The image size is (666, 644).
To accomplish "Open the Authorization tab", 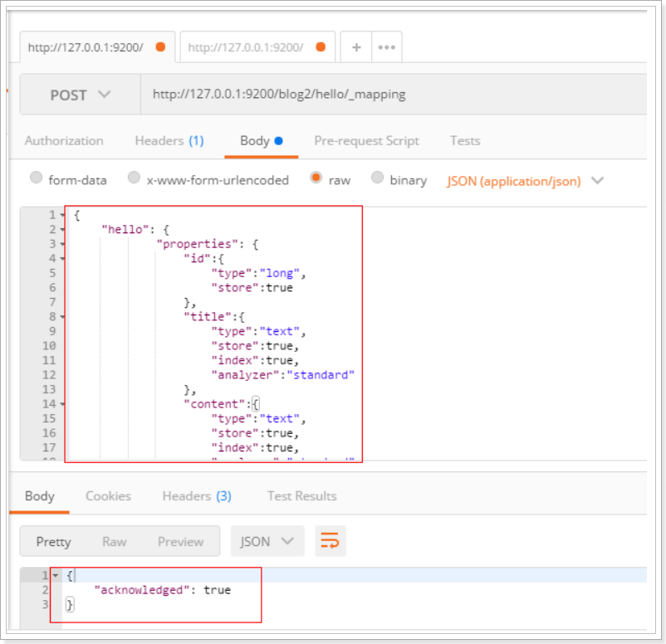I will pyautogui.click(x=64, y=140).
